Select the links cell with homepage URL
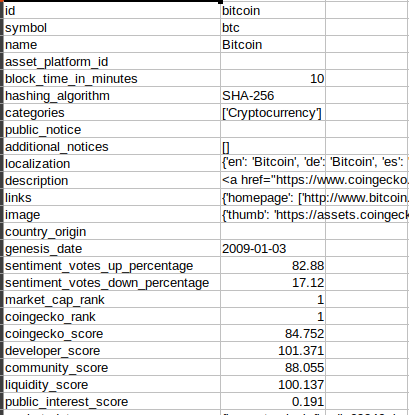The width and height of the screenshot is (409, 415). 273,198
